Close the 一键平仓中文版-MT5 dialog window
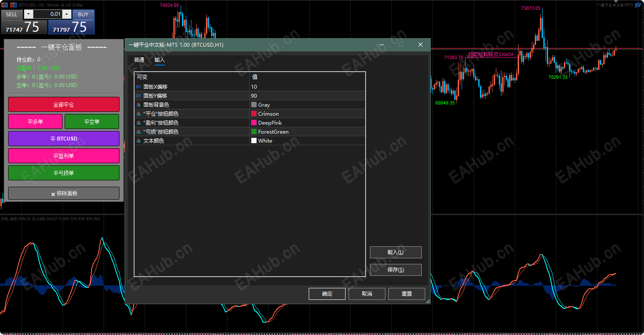The height and width of the screenshot is (335, 644). pyautogui.click(x=420, y=45)
